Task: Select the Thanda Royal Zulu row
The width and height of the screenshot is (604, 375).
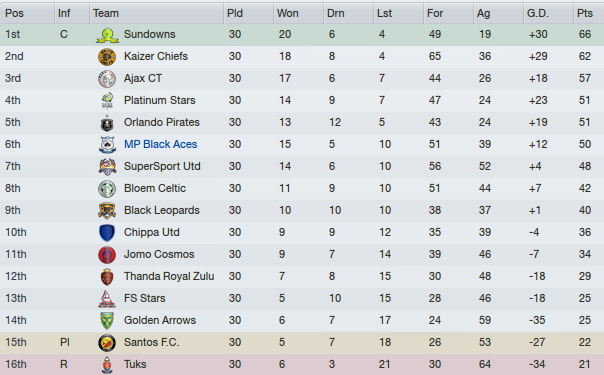Action: [302, 276]
